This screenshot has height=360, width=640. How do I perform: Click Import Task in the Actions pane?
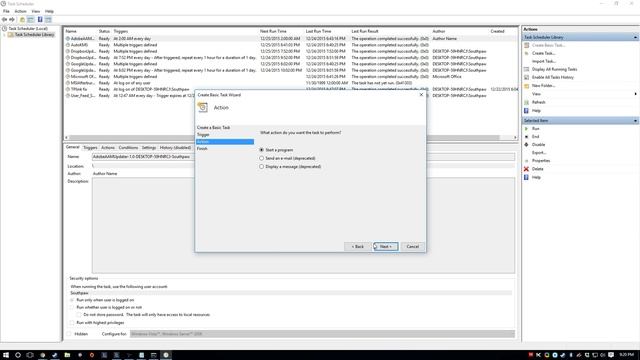click(x=544, y=61)
